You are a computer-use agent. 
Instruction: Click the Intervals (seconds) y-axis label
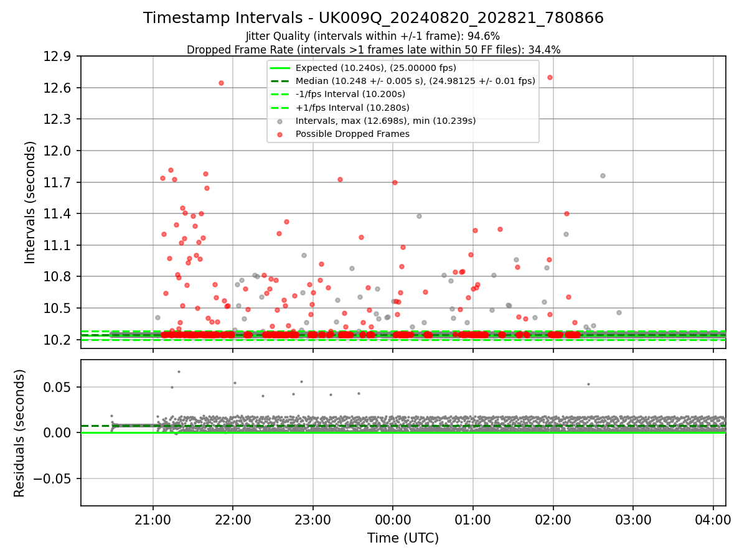[31, 202]
